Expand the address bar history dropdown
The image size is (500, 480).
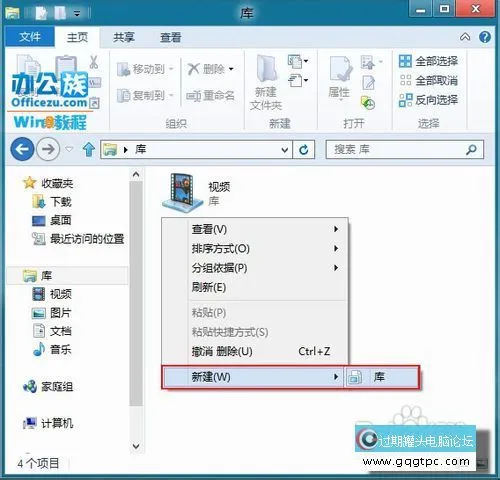[x=284, y=150]
